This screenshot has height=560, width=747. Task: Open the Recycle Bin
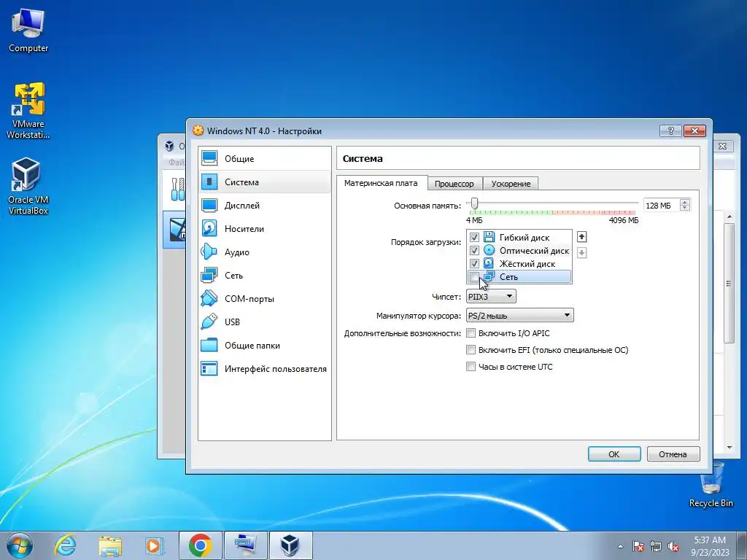[x=711, y=485]
